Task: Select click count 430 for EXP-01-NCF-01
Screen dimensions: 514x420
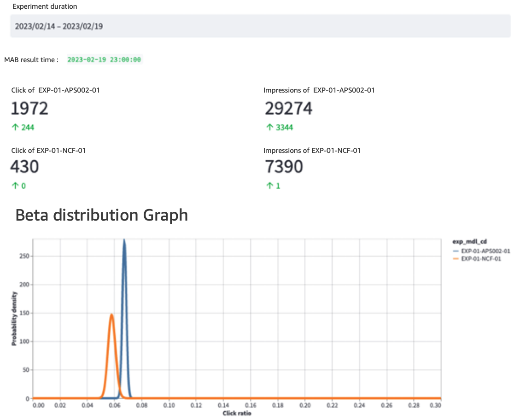Action: pos(24,167)
